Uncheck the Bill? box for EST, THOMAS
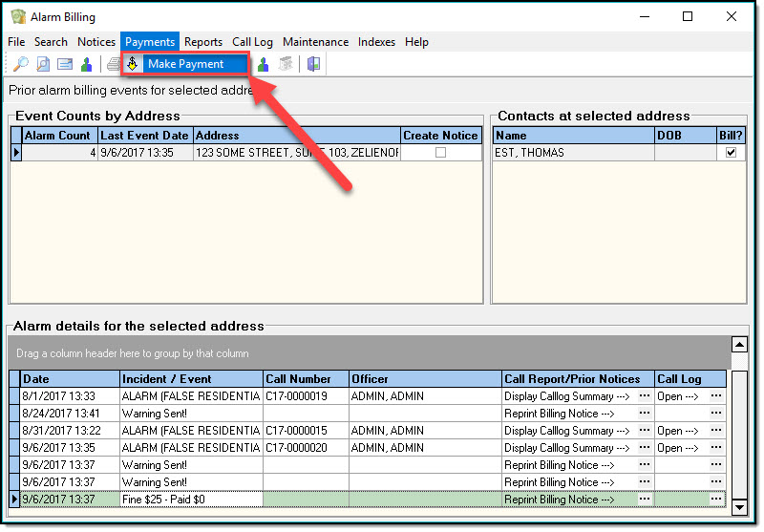 click(731, 153)
